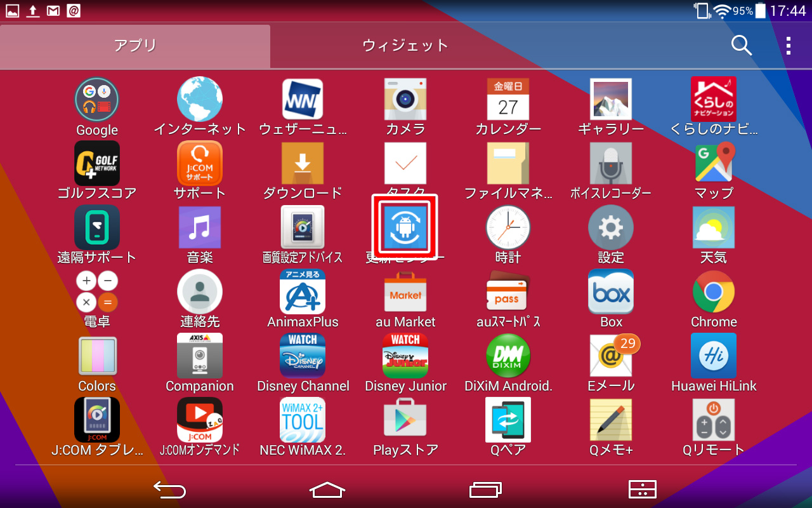
Task: Open the 画質設定アドバイス app
Action: pos(303,227)
